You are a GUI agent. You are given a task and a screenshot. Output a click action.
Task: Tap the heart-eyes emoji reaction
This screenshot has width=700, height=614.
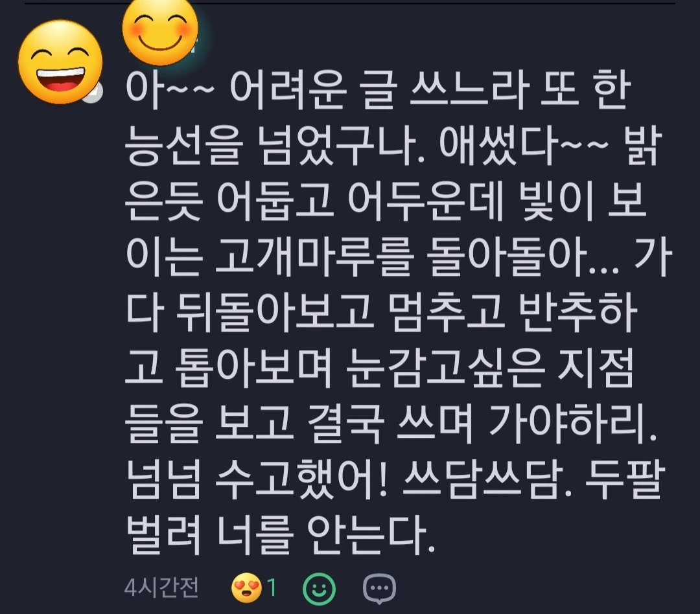[x=246, y=589]
